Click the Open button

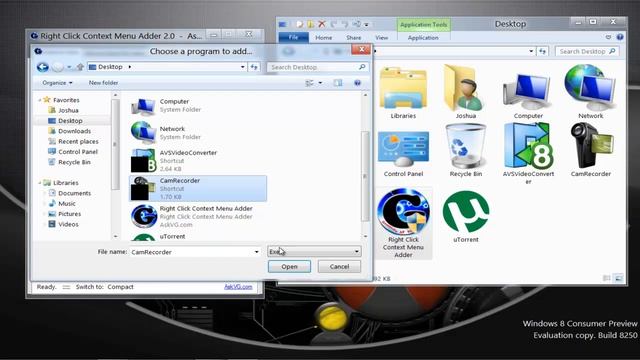[289, 267]
